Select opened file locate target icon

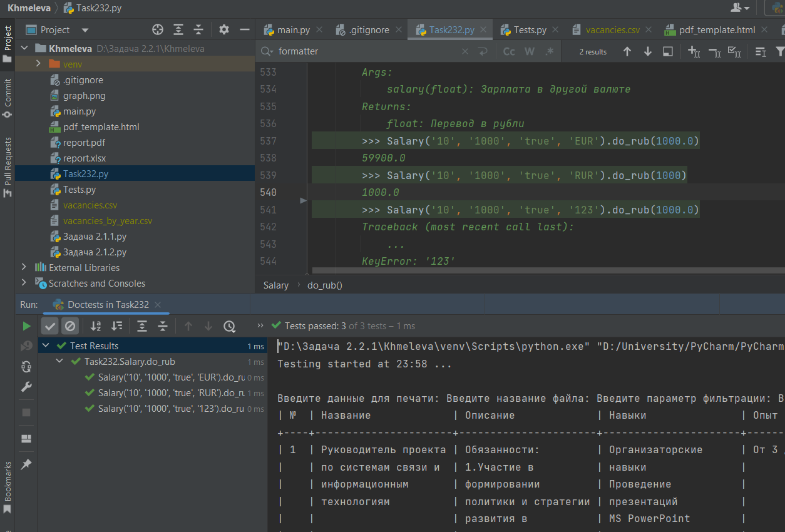click(x=158, y=29)
